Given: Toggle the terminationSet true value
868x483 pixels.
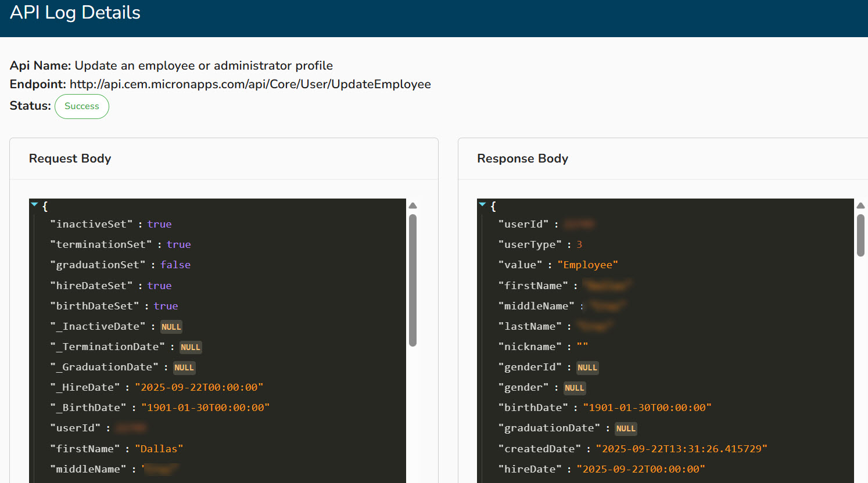Looking at the screenshot, I should (179, 244).
